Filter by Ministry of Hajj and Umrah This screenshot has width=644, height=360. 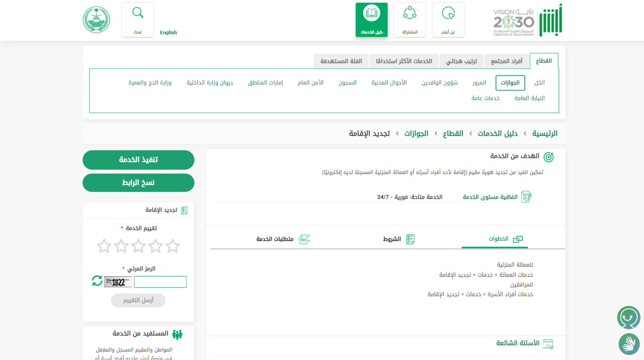150,82
